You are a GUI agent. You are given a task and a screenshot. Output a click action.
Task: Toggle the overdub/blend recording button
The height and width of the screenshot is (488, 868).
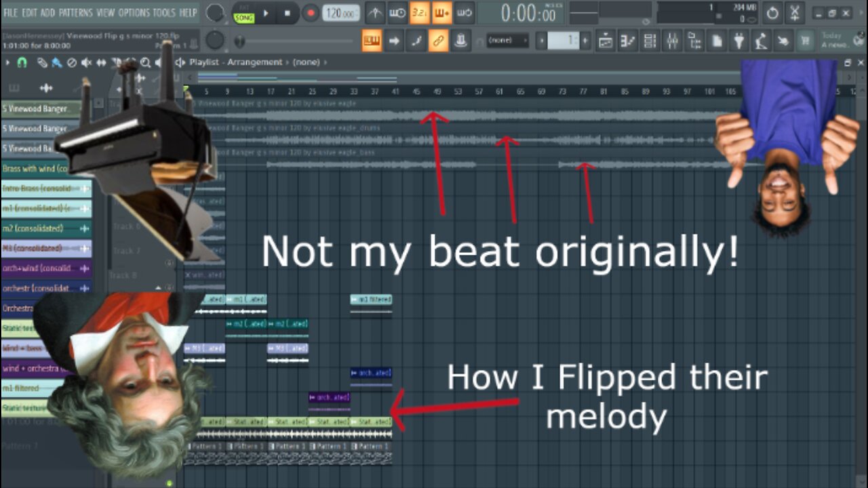[442, 12]
